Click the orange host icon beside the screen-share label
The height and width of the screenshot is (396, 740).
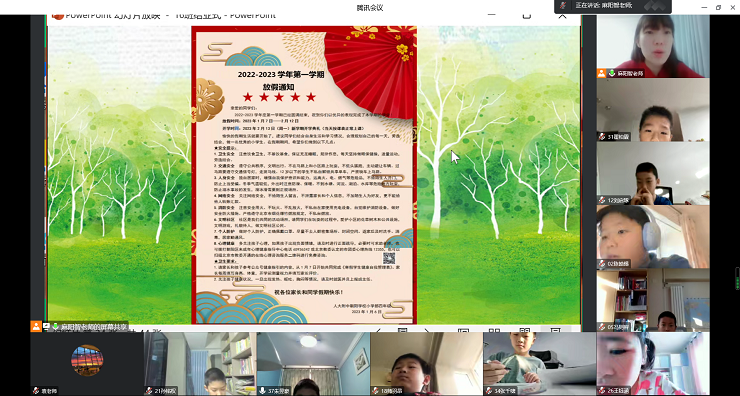36,326
